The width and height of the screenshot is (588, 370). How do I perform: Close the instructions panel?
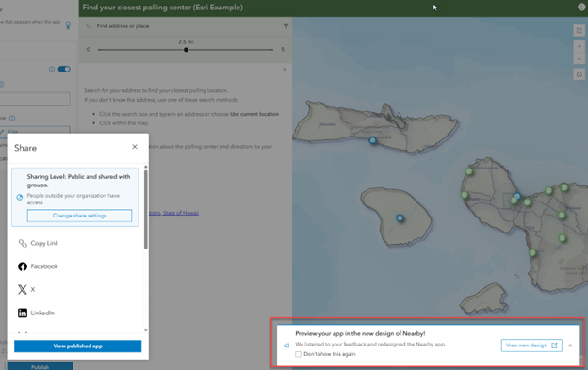[x=285, y=70]
